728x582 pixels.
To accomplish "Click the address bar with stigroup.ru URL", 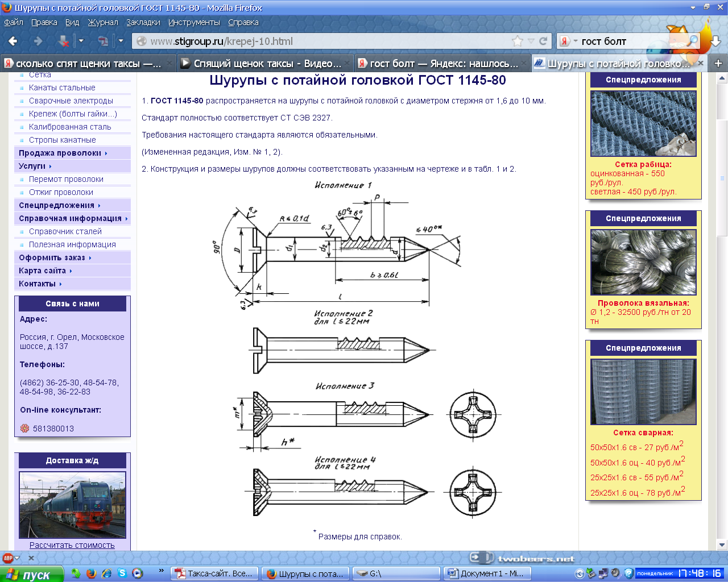I will [x=330, y=41].
